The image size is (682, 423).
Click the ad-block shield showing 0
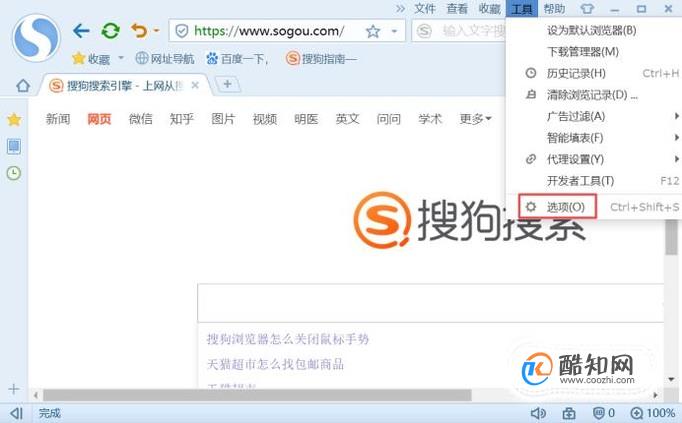(604, 413)
